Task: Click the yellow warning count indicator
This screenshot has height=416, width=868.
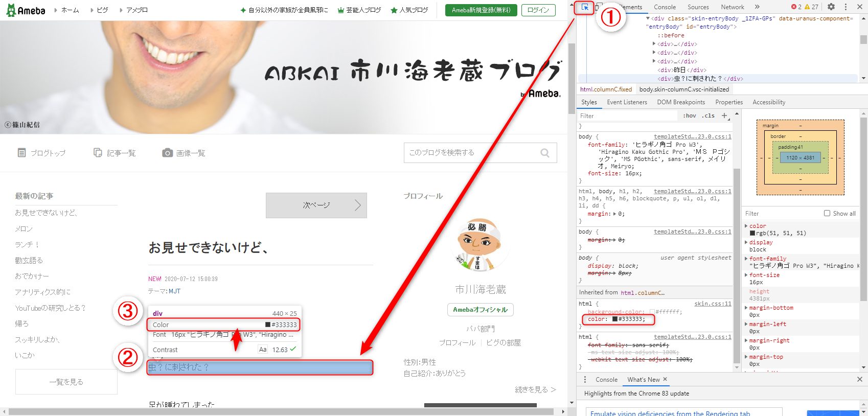Action: (x=812, y=7)
